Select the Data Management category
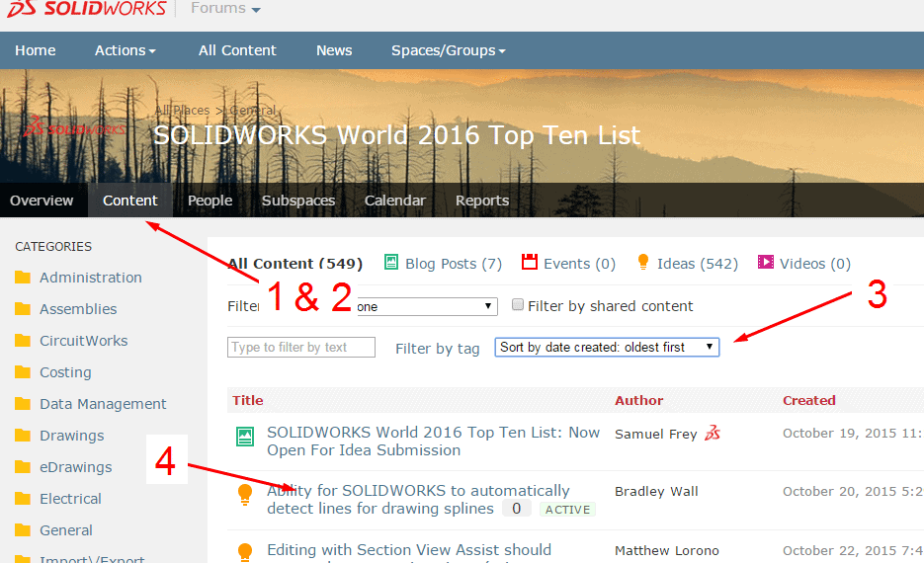Viewport: 924px width, 563px height. pyautogui.click(x=103, y=404)
